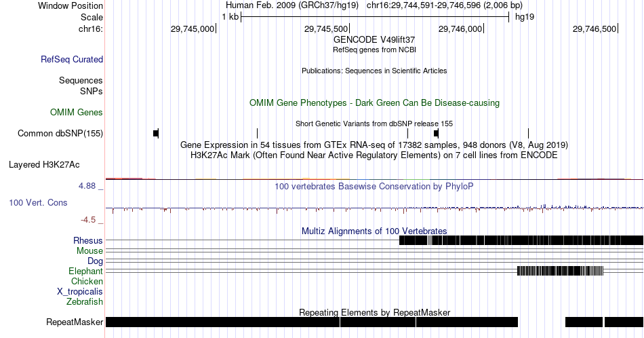Click the leftmost RepeatMasker element
The image size is (644, 338).
pyautogui.click(x=222, y=322)
